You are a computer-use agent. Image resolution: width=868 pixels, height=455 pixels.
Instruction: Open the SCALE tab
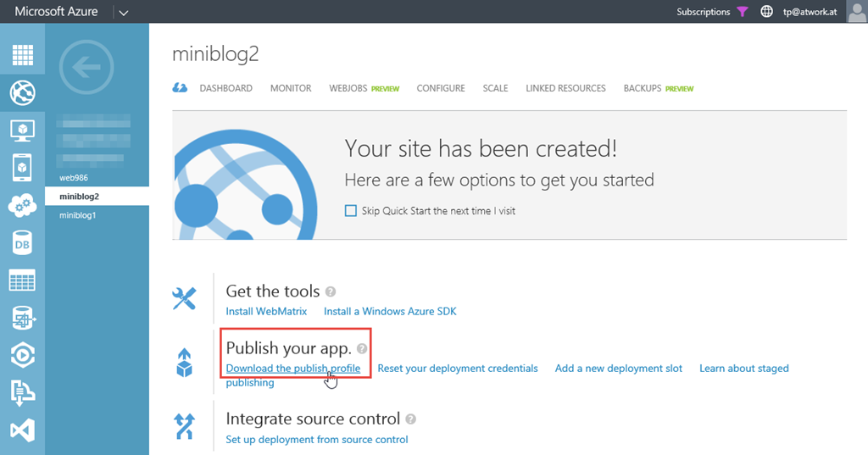coord(495,89)
